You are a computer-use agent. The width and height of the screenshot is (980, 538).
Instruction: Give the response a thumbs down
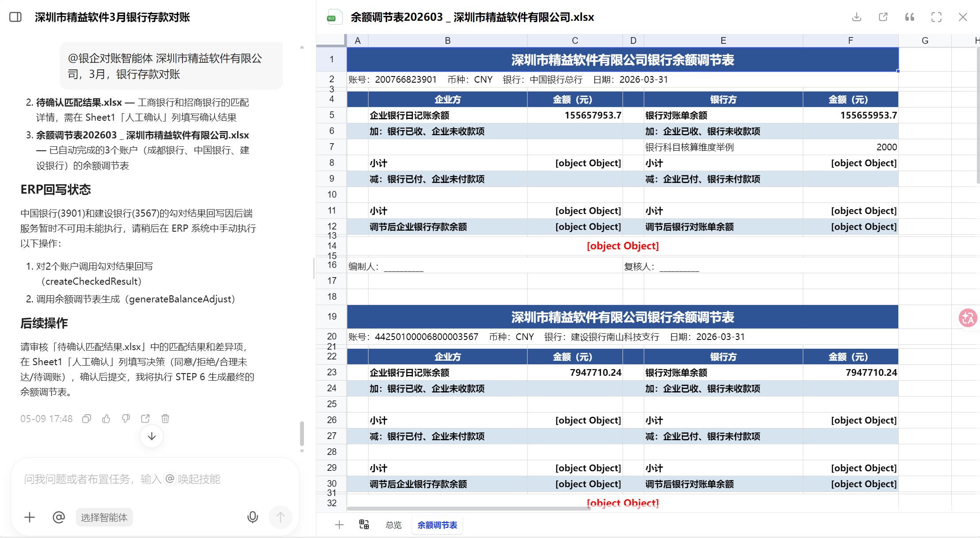[x=126, y=419]
